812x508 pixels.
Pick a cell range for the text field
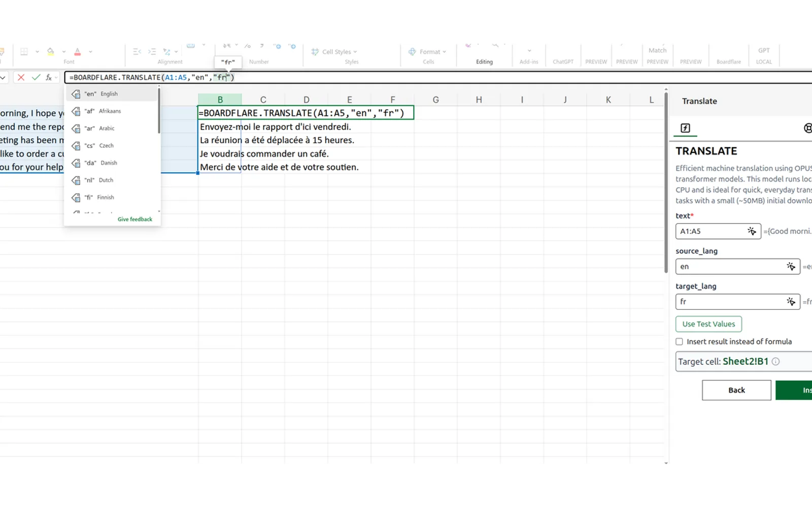coord(752,231)
